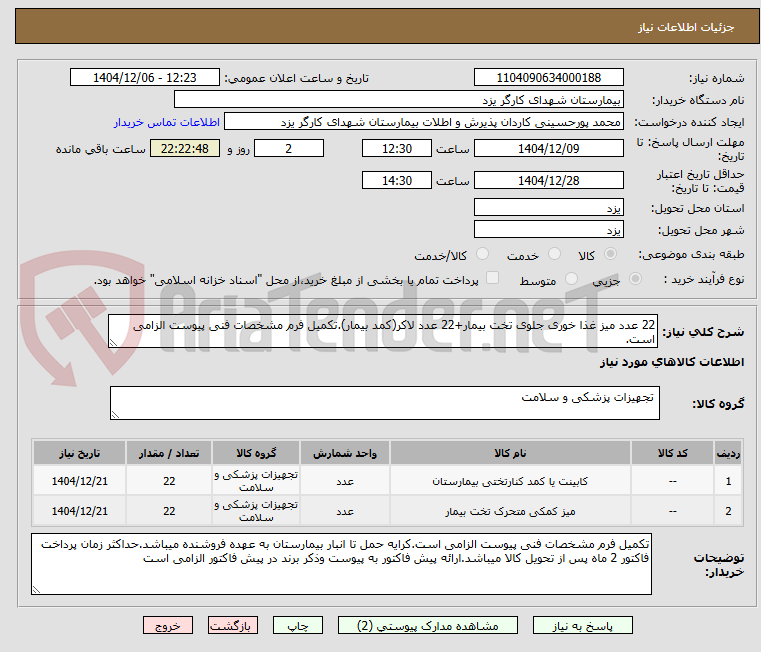
Task: Select the کالا radio button
Action: point(610,254)
